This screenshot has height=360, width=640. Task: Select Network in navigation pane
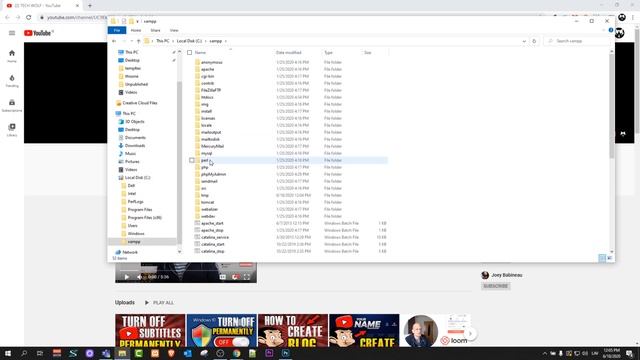(x=130, y=253)
